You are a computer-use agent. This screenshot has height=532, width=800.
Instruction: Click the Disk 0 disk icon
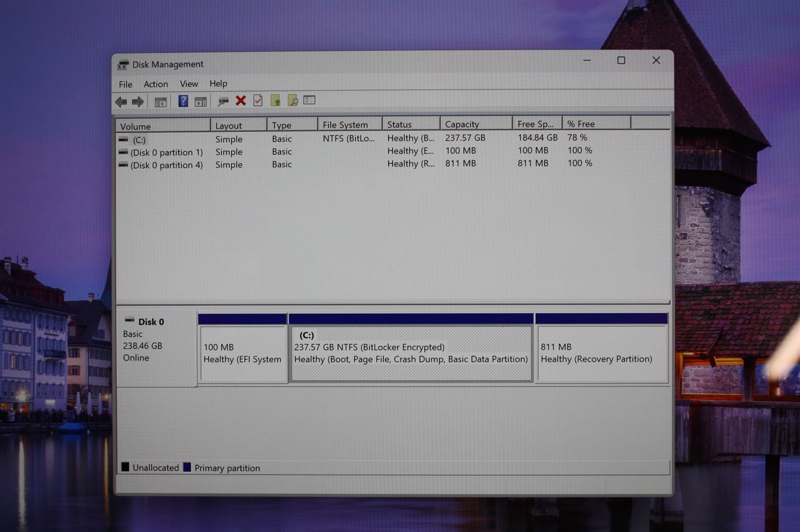pos(130,320)
